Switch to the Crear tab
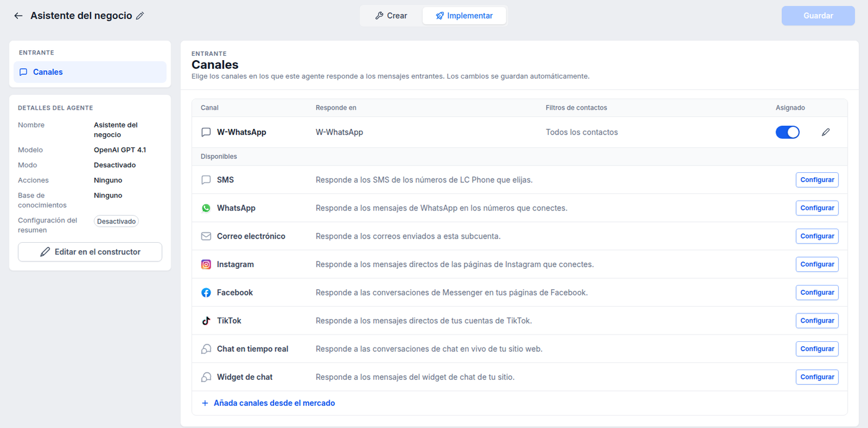Viewport: 868px width, 428px height. [x=391, y=15]
